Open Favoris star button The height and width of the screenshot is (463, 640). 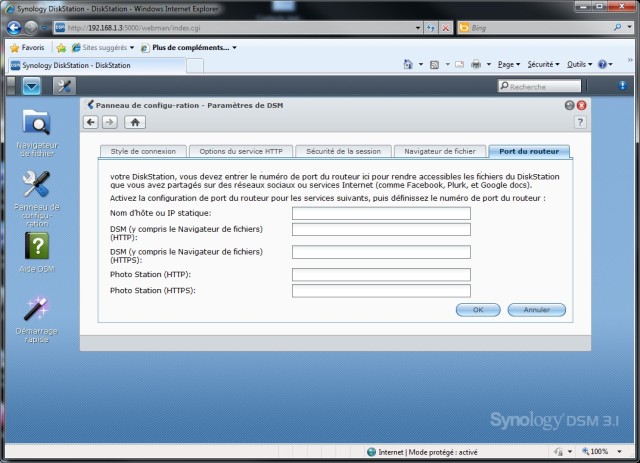pos(27,48)
